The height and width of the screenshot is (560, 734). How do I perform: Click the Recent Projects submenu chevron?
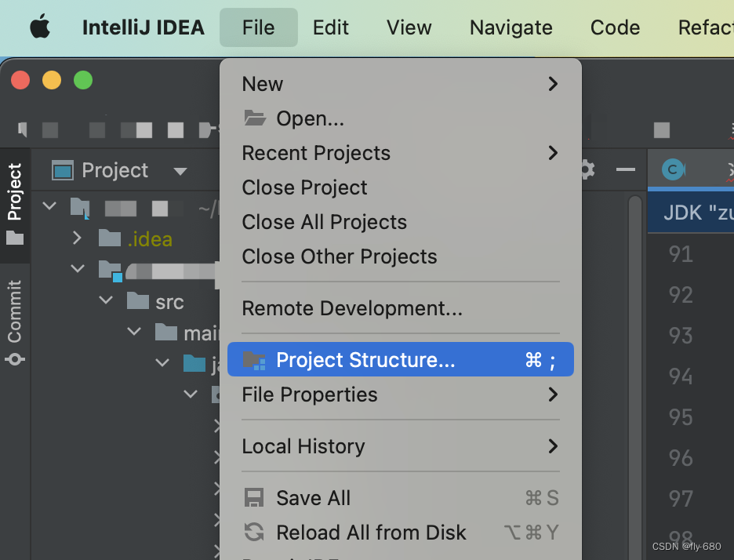click(553, 153)
